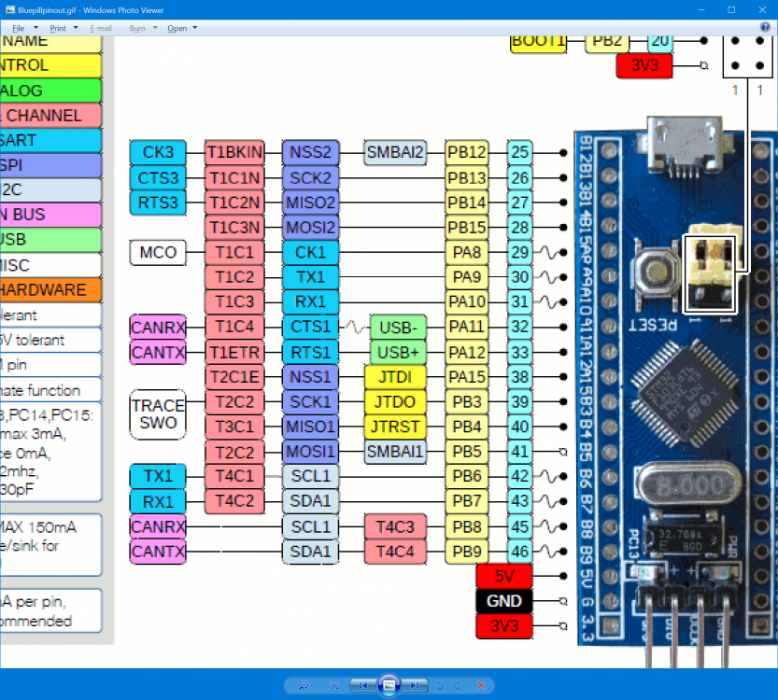This screenshot has height=700, width=778.
Task: Click the Photo Viewer title bar icon
Action: (10, 10)
